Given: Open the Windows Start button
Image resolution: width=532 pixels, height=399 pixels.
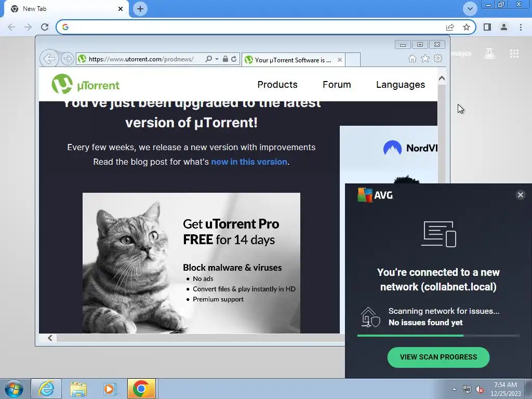Looking at the screenshot, I should coord(14,389).
